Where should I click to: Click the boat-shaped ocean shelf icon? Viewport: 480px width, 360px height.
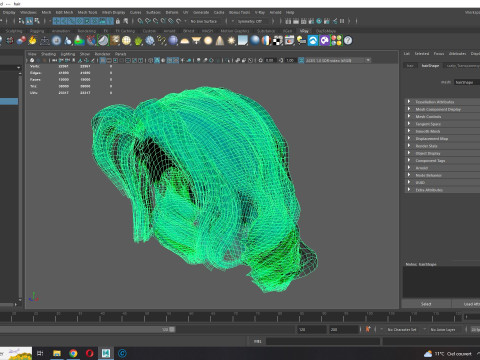[45, 41]
